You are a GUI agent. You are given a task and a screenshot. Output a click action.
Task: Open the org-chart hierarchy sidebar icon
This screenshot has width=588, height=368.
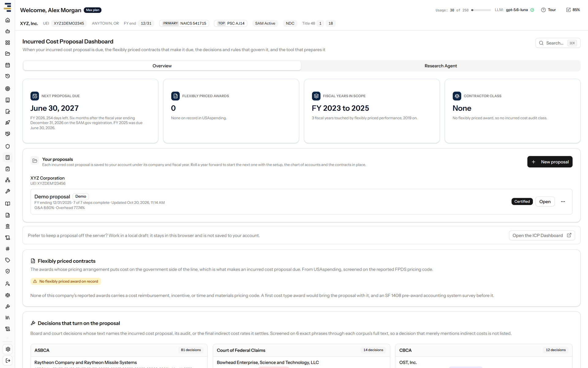(x=8, y=180)
